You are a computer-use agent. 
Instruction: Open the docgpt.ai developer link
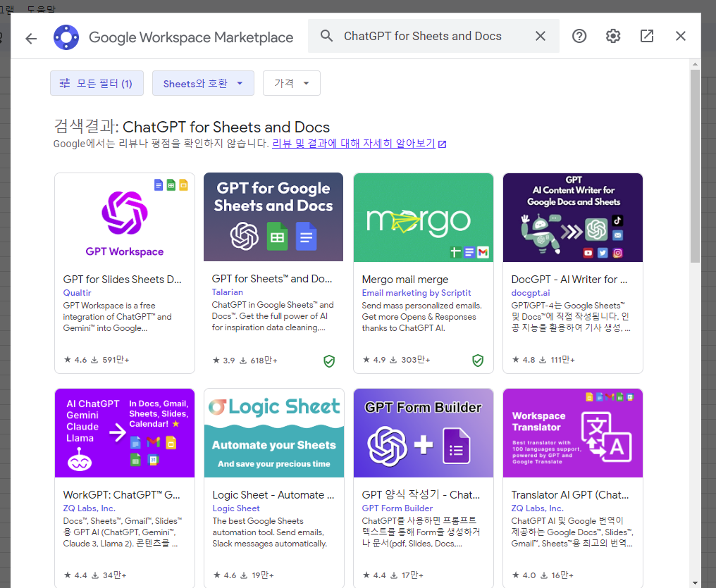click(530, 293)
